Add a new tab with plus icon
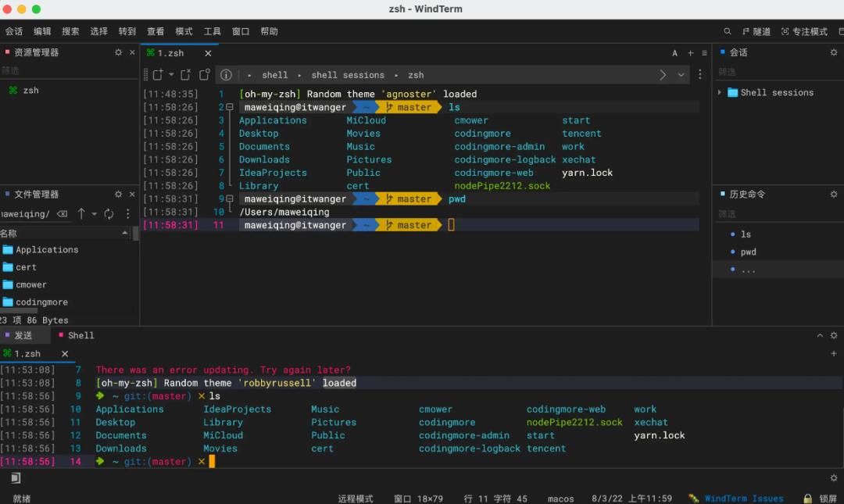The image size is (844, 504). coord(690,53)
